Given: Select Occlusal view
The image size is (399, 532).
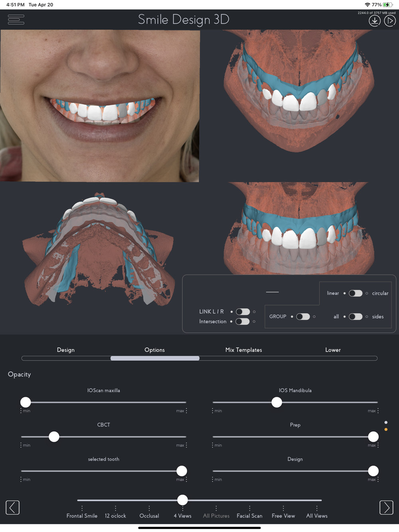Looking at the screenshot, I should [x=149, y=516].
